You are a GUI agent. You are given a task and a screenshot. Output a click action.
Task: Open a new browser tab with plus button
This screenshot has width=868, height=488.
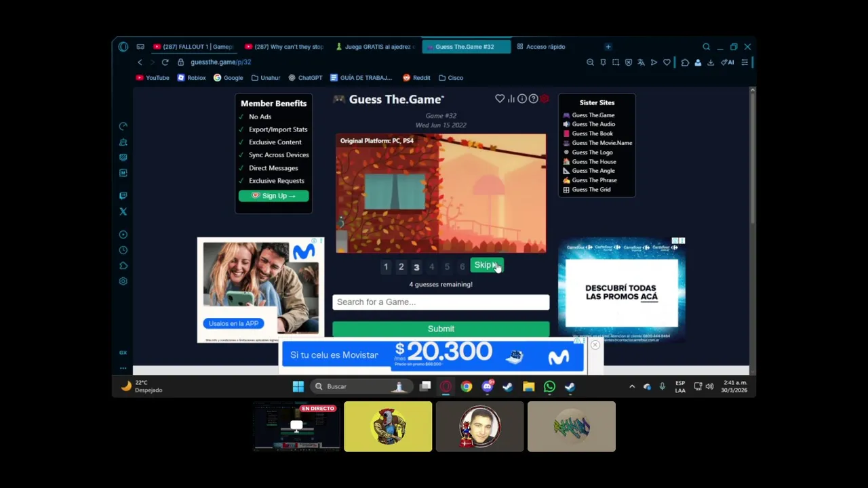(x=608, y=47)
